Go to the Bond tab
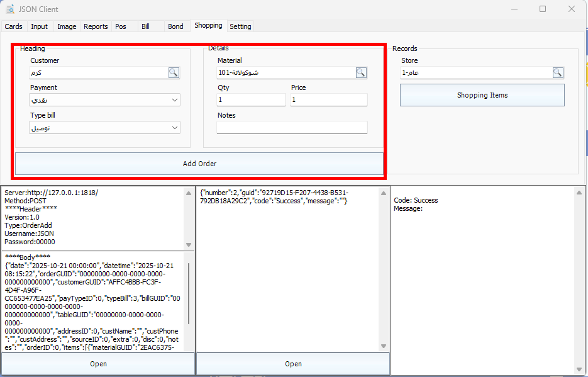 click(175, 26)
